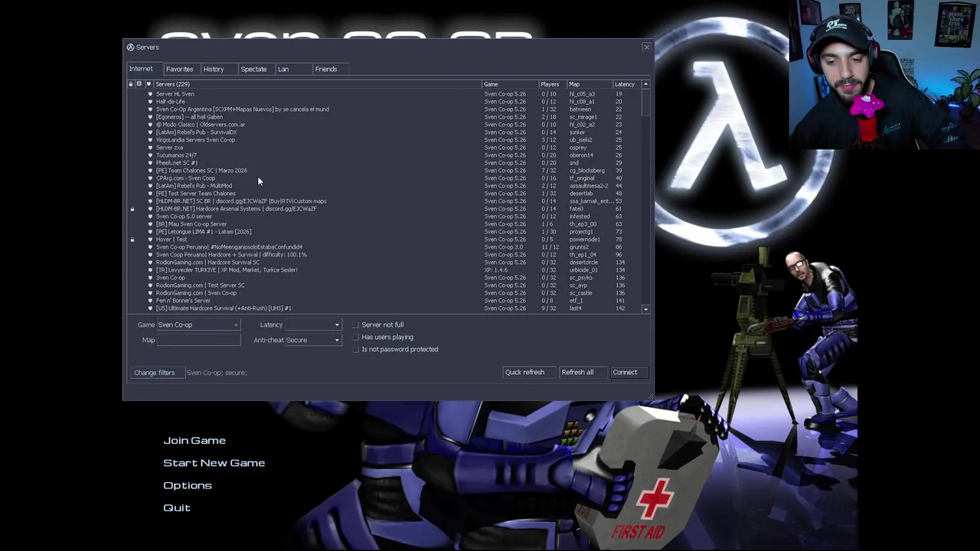Click the Map filter text field

tap(199, 341)
